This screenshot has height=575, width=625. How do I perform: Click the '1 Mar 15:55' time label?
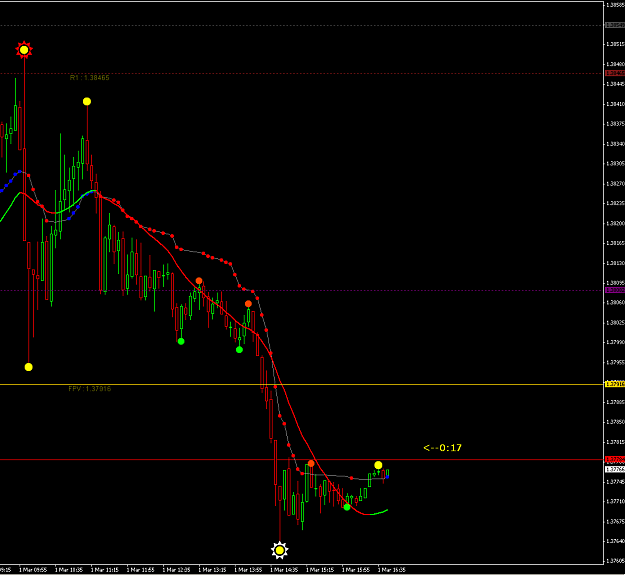pyautogui.click(x=356, y=570)
